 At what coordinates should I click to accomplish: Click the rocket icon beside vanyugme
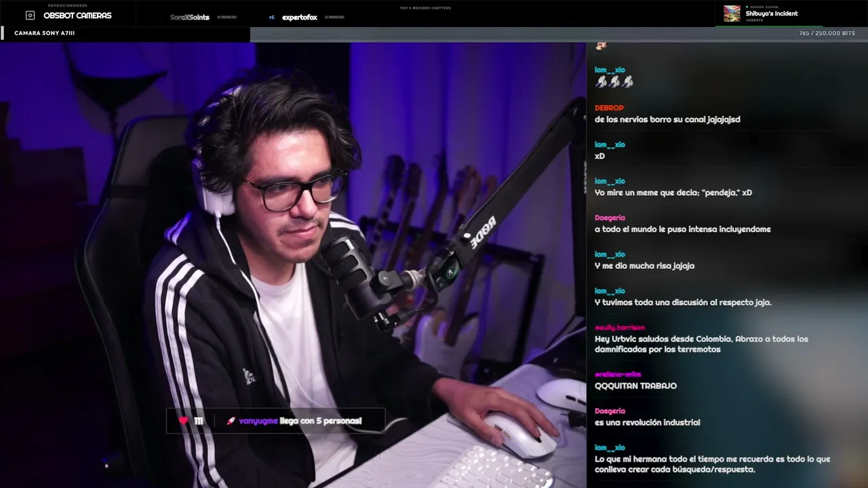coord(231,421)
